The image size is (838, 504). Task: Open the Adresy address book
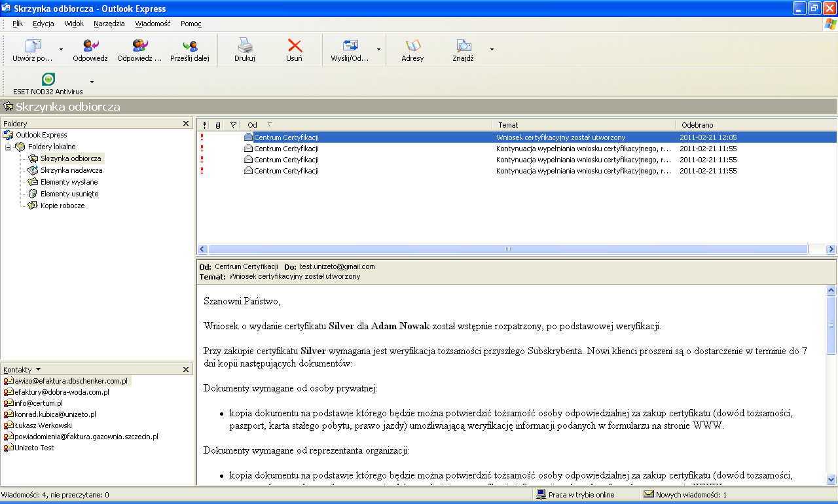tap(413, 50)
